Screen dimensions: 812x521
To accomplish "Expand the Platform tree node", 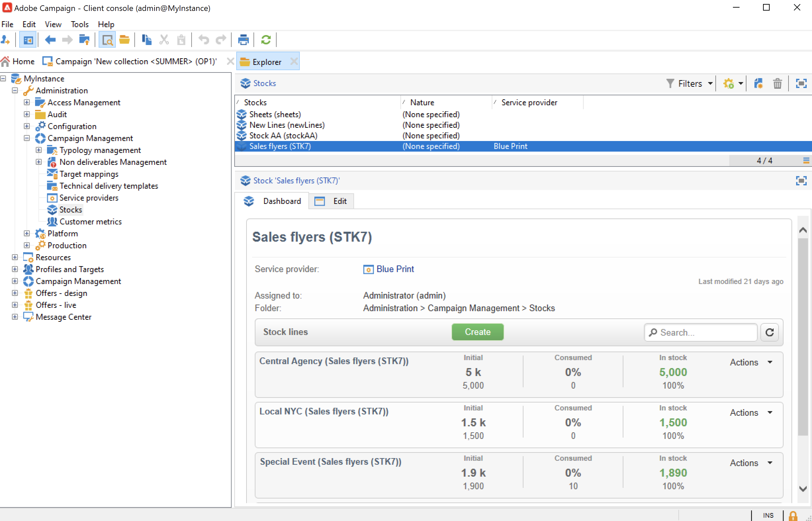I will point(27,233).
